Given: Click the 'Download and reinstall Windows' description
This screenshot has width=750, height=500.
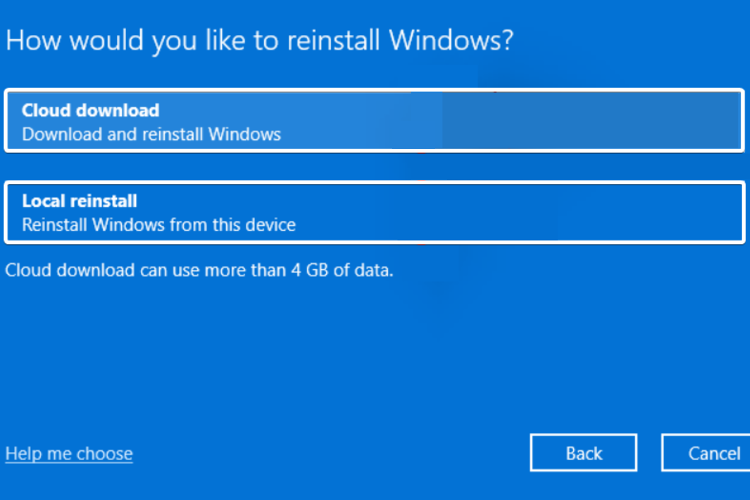Looking at the screenshot, I should click(x=151, y=133).
